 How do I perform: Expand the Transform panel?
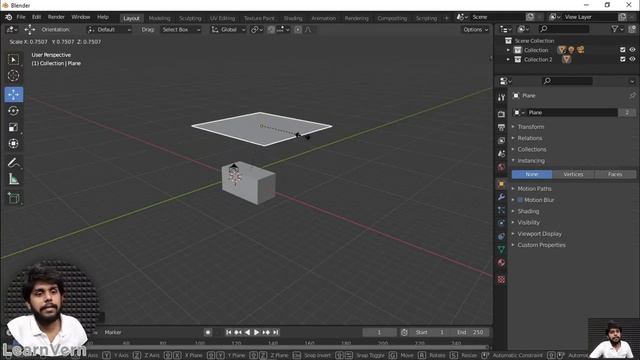[x=531, y=127]
